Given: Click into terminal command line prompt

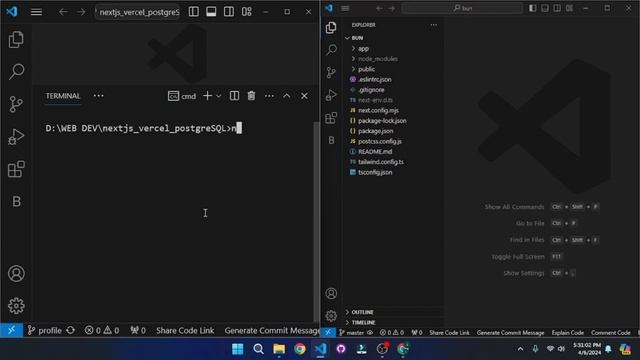Looking at the screenshot, I should click(x=144, y=128).
